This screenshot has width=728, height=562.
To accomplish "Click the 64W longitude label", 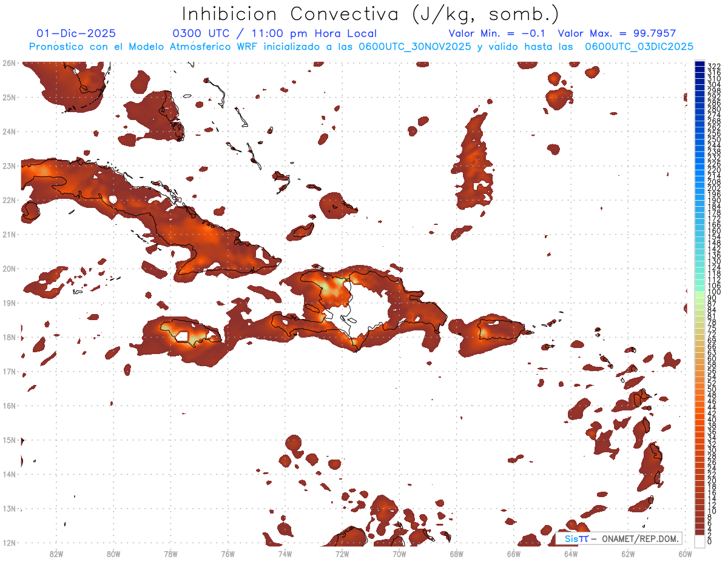I will point(571,554).
